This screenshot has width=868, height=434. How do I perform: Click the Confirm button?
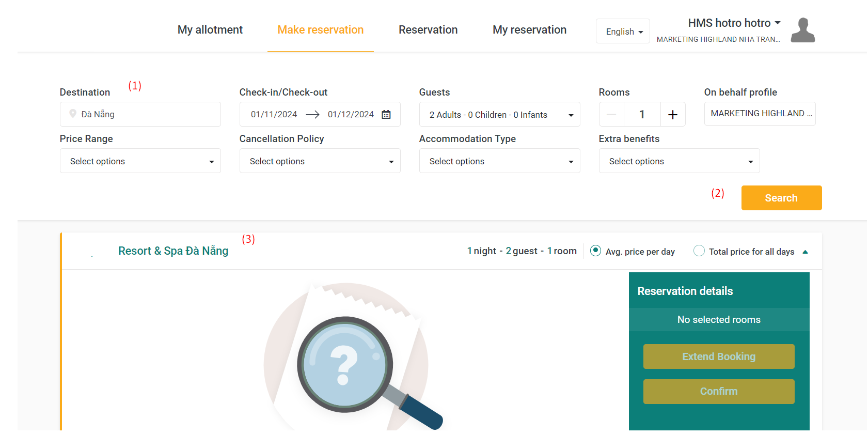718,392
